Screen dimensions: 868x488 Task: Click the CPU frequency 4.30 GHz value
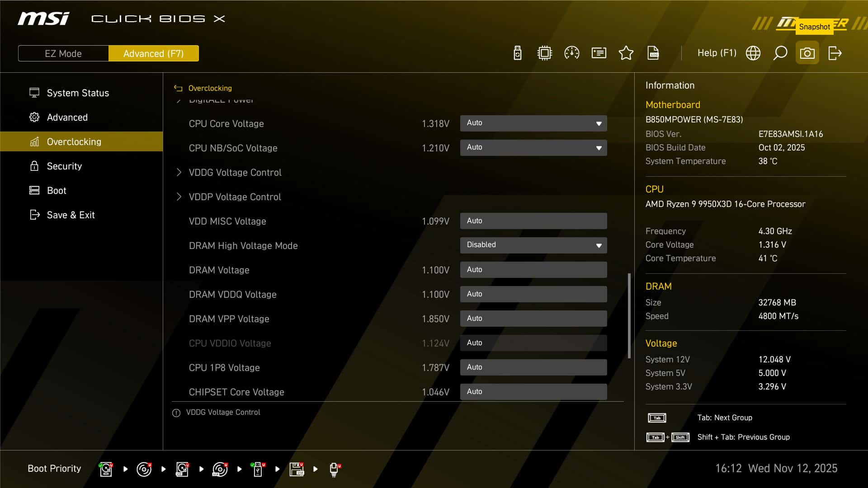[775, 231]
